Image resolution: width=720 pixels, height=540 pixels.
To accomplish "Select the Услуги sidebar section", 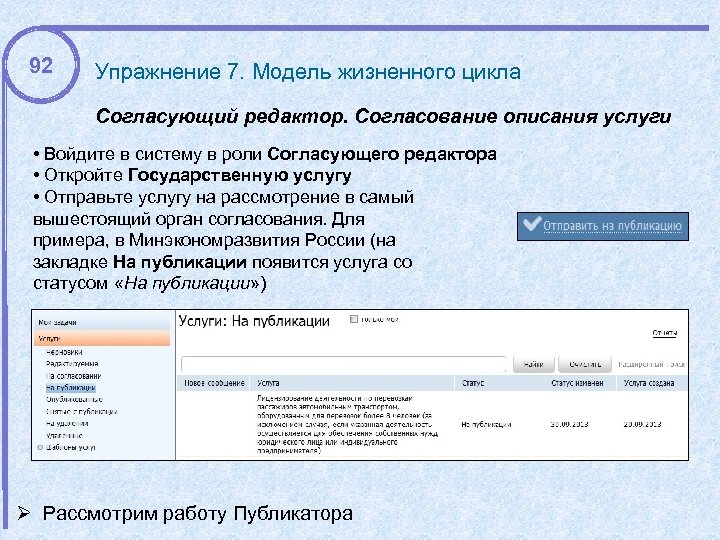I will point(103,338).
